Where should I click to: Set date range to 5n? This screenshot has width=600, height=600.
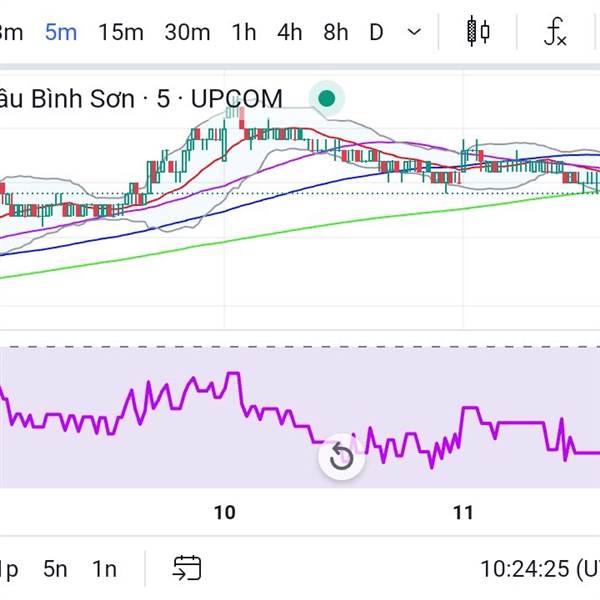pos(56,569)
